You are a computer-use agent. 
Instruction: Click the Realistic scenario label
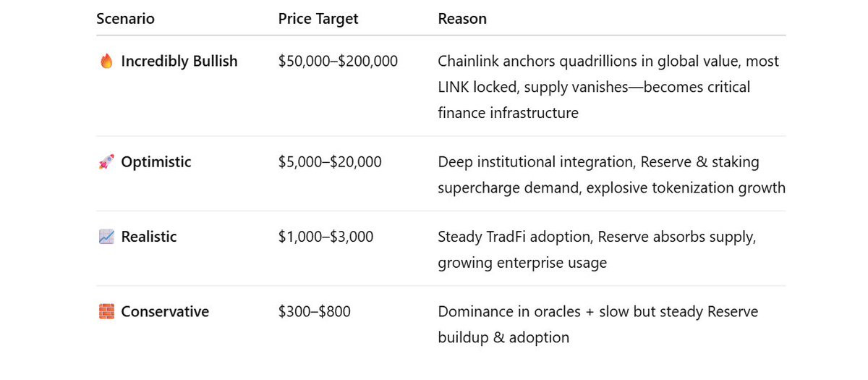coord(149,237)
